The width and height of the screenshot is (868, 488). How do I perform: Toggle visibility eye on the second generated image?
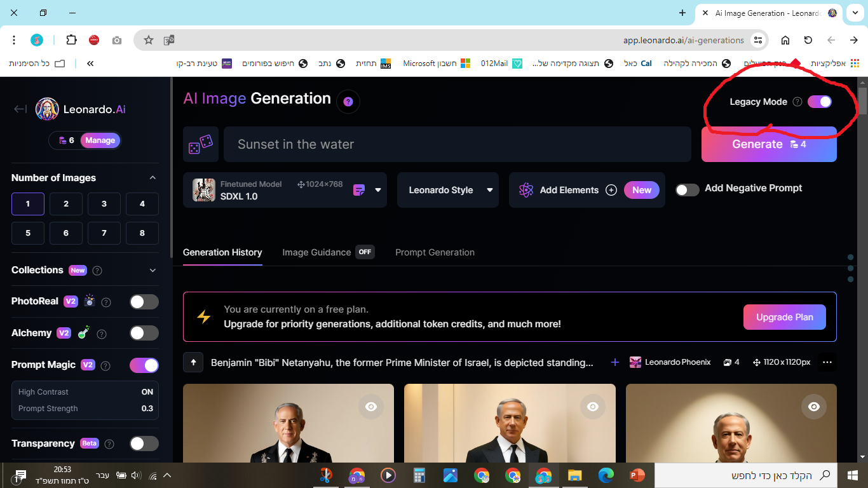(593, 407)
